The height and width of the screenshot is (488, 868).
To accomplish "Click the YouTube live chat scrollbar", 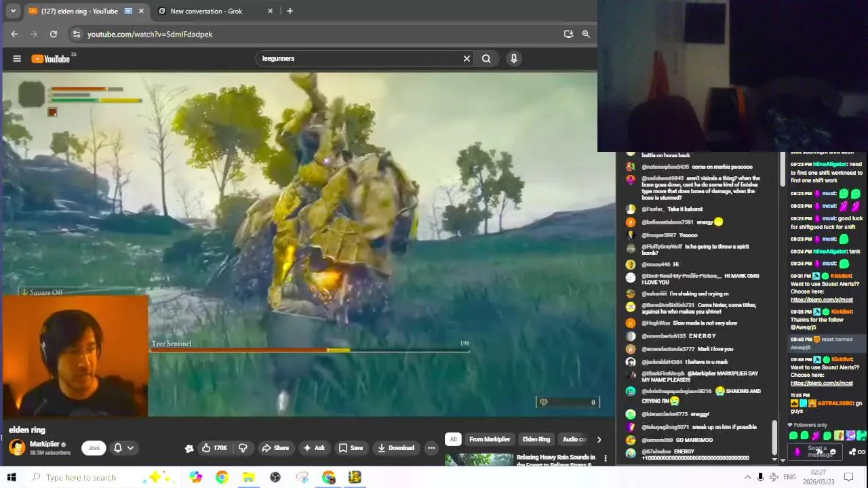I will coord(774,437).
